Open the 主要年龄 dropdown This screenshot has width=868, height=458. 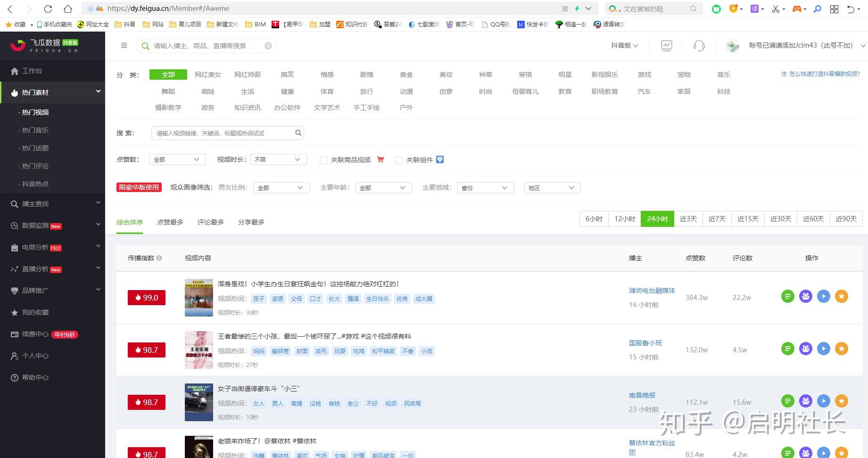[383, 188]
